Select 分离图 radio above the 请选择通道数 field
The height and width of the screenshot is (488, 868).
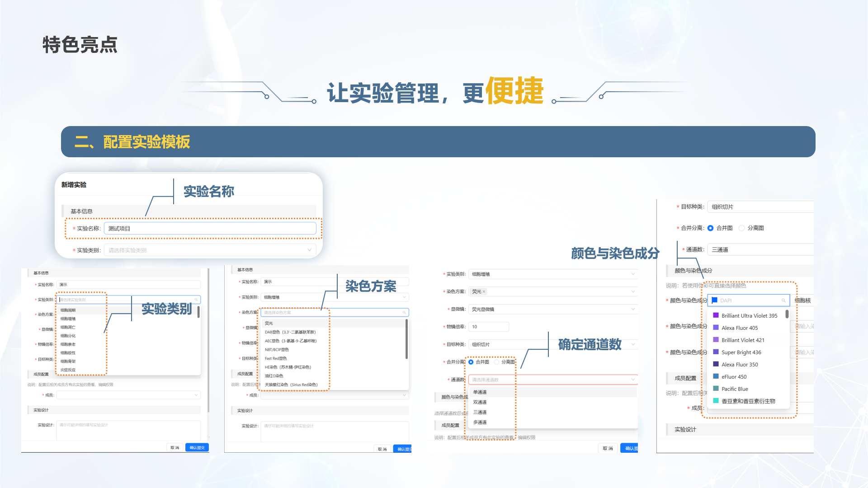[x=497, y=362]
